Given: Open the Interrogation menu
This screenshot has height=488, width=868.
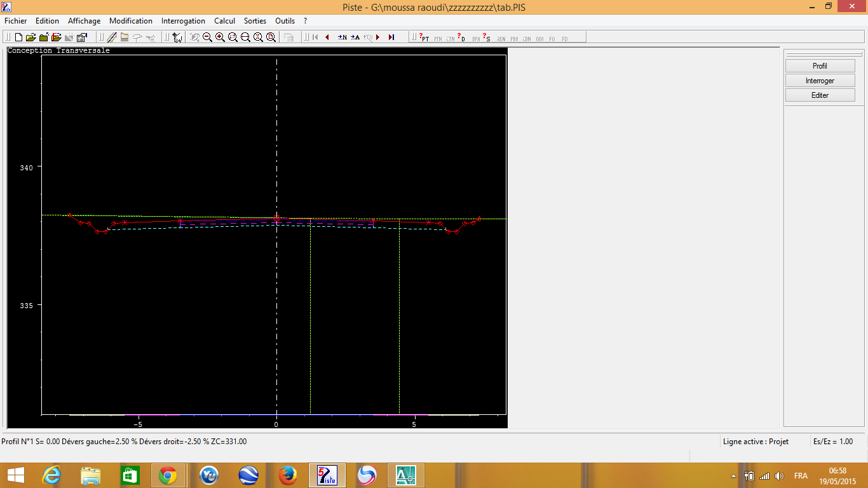Looking at the screenshot, I should [183, 21].
